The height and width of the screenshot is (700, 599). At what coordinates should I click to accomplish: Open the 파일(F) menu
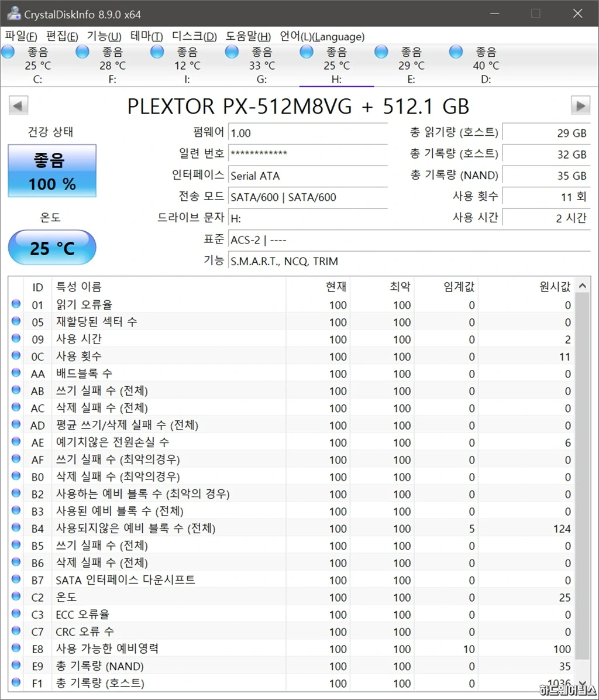coord(21,36)
